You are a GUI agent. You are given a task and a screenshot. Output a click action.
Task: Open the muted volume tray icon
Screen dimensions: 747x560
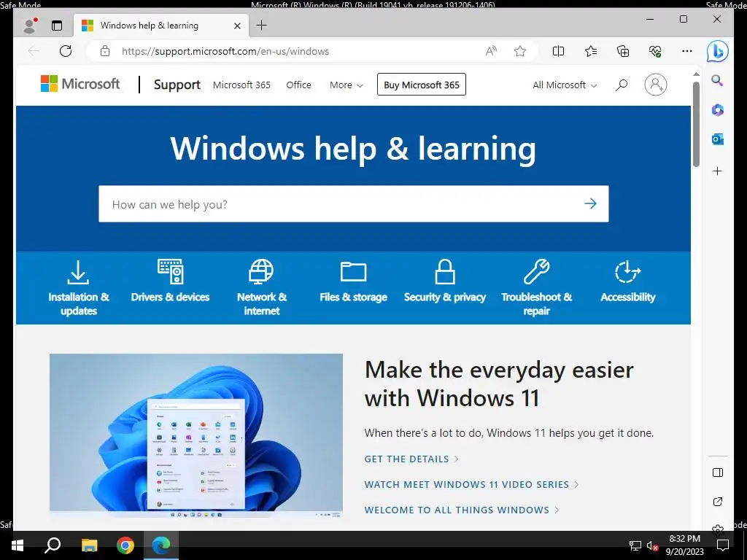(x=652, y=545)
